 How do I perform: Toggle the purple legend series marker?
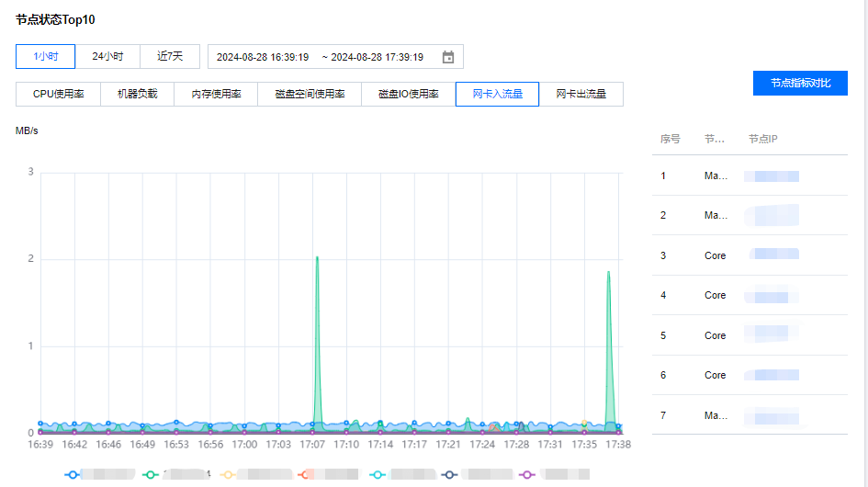coord(528,474)
